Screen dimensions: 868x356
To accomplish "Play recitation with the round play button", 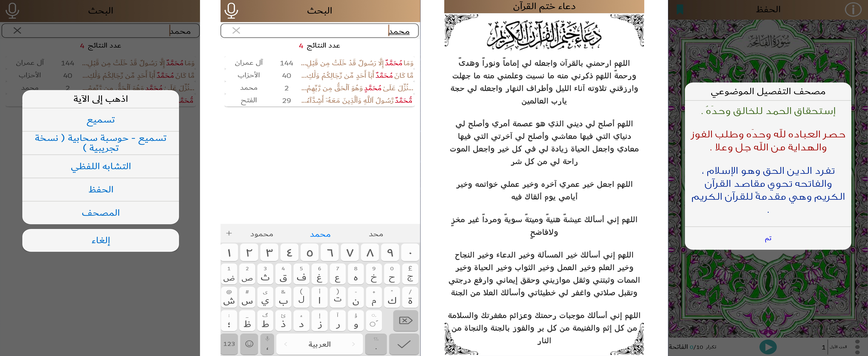I will [x=768, y=347].
